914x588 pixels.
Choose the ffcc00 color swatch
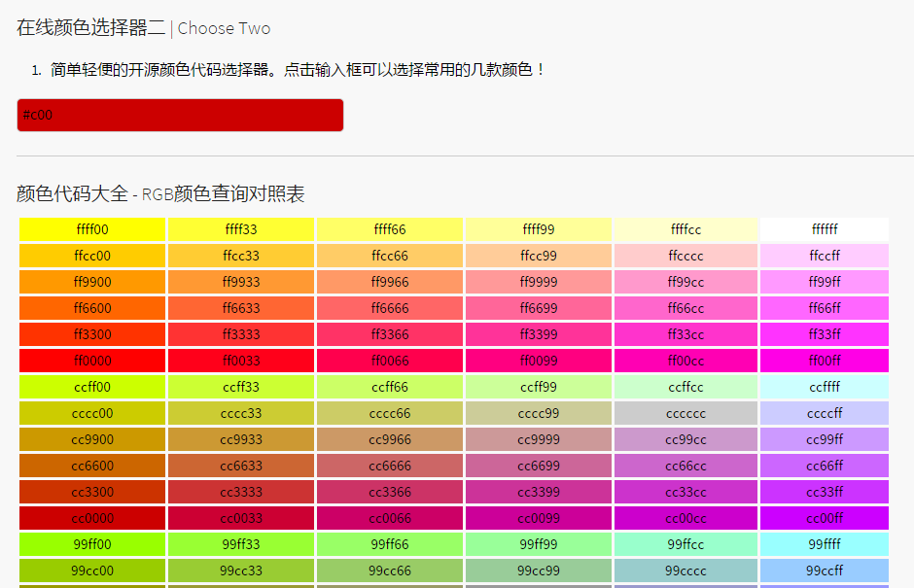[x=92, y=256]
